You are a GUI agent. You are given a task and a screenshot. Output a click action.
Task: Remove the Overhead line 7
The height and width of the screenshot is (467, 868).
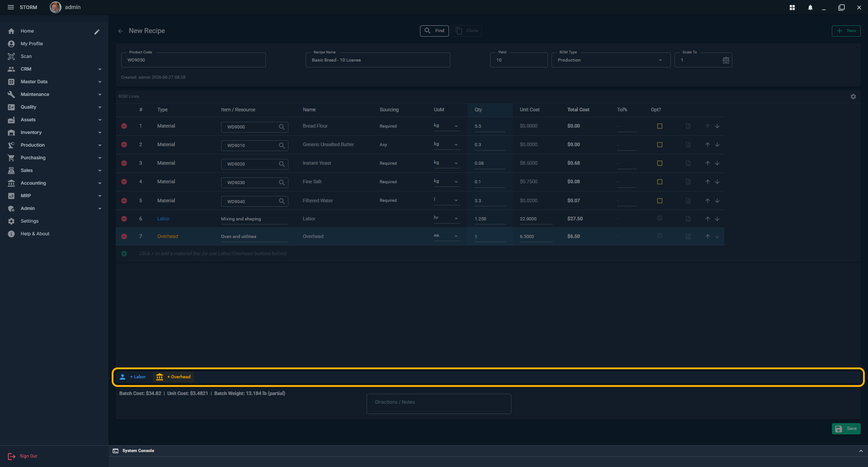[x=124, y=236]
